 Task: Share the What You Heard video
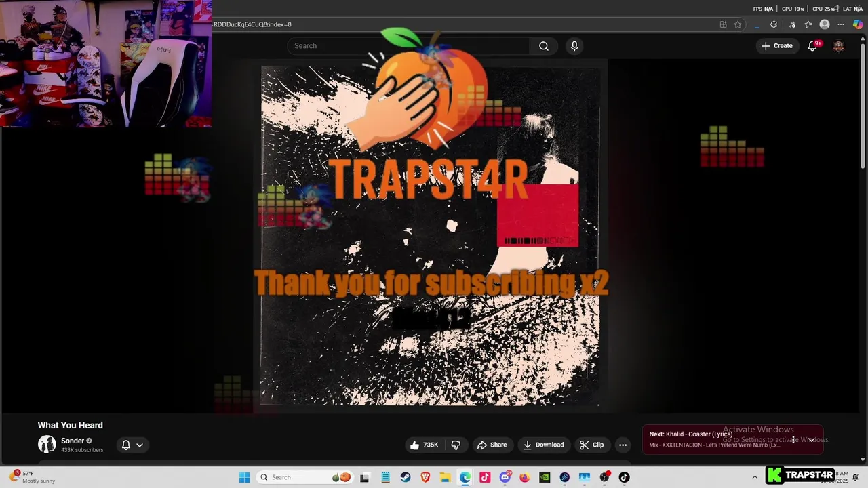492,445
